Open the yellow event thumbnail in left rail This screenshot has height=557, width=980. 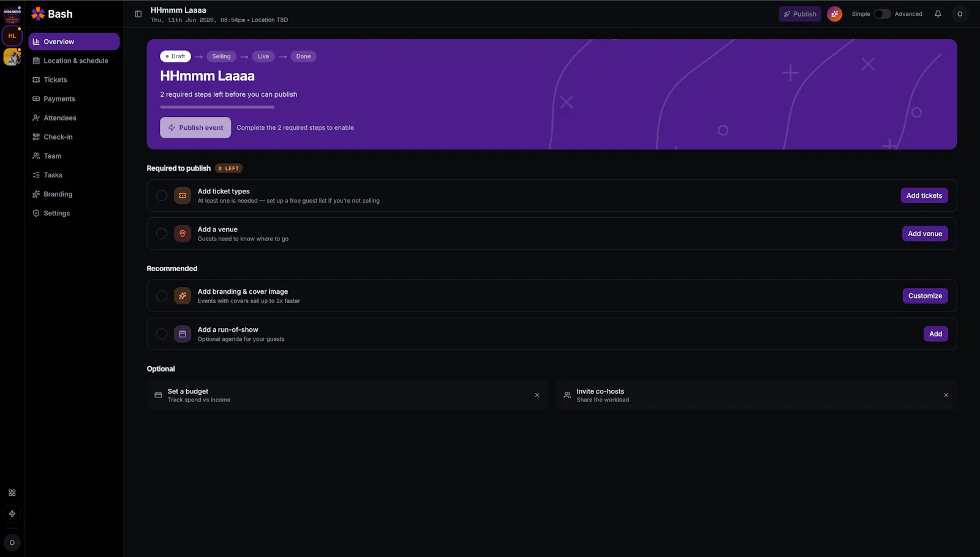(x=12, y=57)
